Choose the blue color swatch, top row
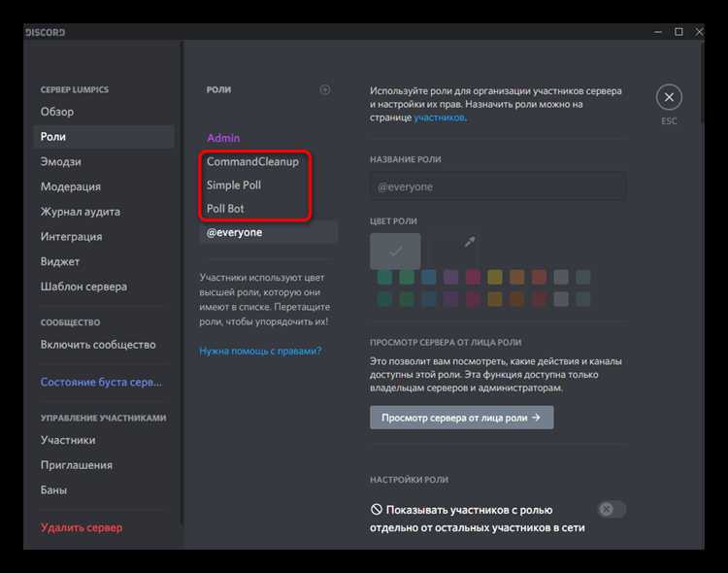Image resolution: width=728 pixels, height=573 pixels. pos(428,277)
